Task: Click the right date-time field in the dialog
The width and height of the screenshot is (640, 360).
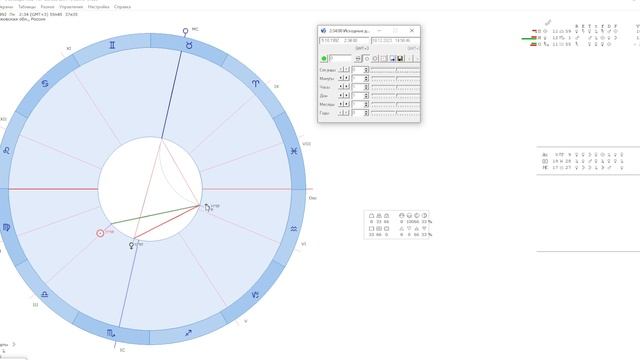Action: click(396, 41)
